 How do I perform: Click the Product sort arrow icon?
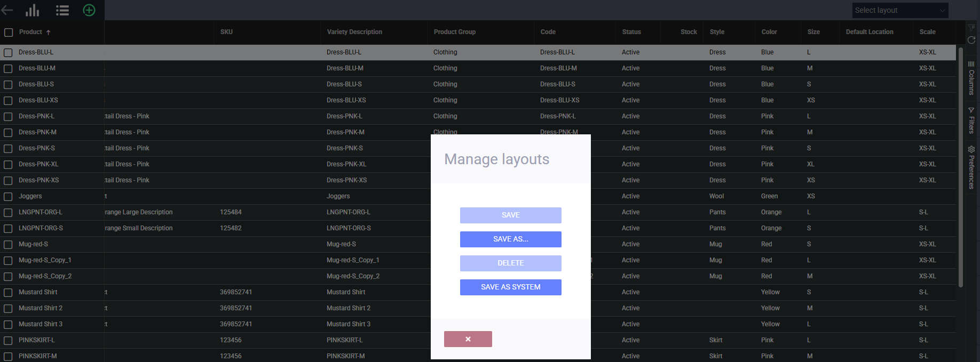point(49,33)
